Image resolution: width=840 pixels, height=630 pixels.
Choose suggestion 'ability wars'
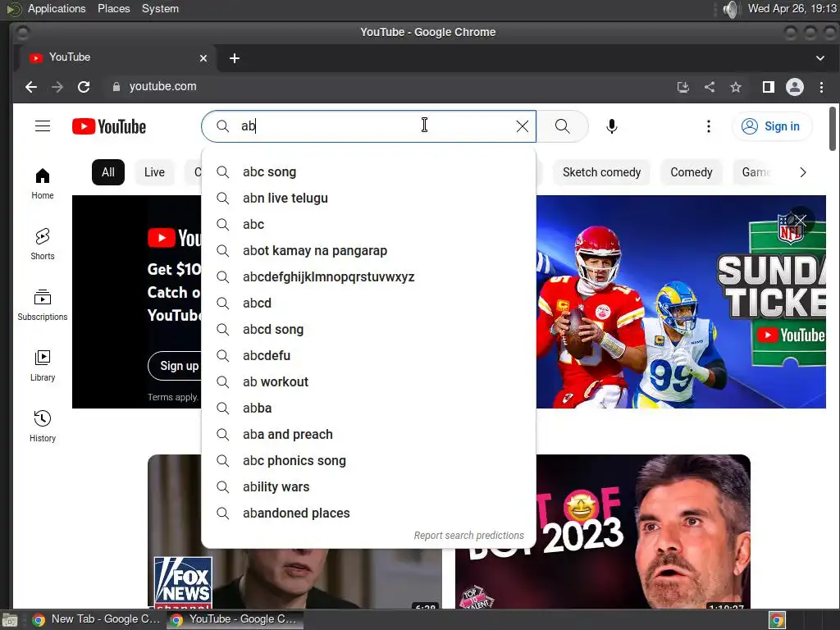[368, 487]
